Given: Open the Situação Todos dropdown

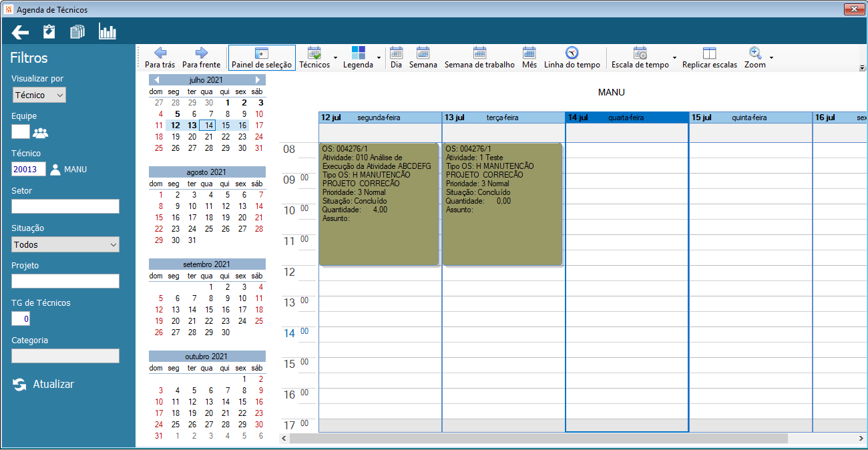Looking at the screenshot, I should click(x=65, y=244).
